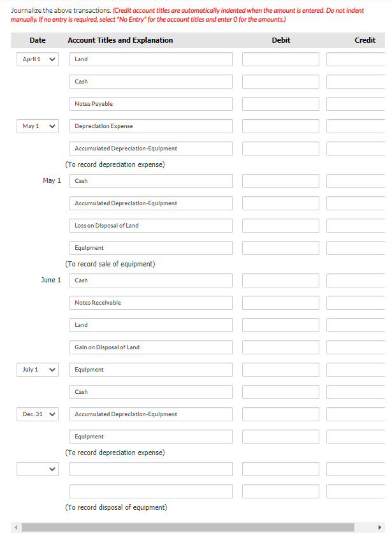Open the Dec. 31 date dropdown
This screenshot has height=536, width=392.
click(37, 414)
